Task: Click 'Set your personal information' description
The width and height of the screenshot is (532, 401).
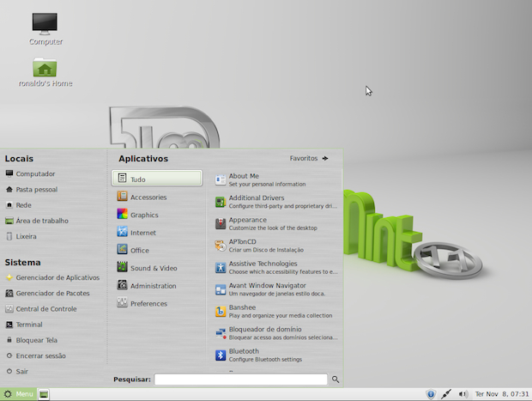Action: (x=267, y=184)
